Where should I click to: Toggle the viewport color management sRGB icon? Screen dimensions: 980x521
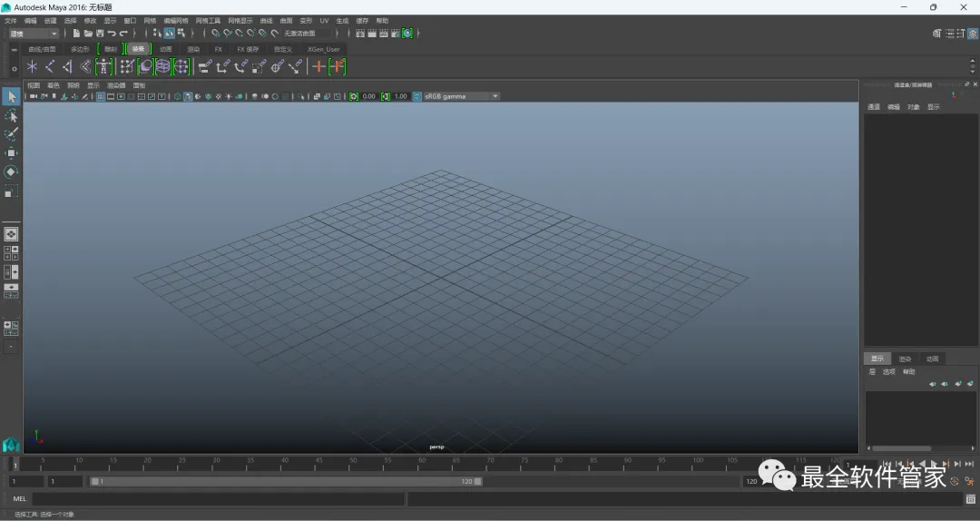tap(417, 96)
